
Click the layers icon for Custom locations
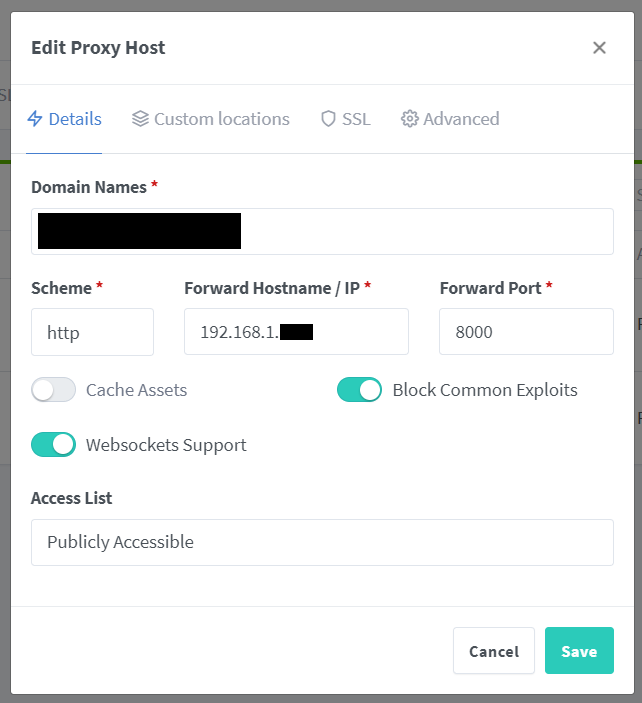[x=139, y=119]
